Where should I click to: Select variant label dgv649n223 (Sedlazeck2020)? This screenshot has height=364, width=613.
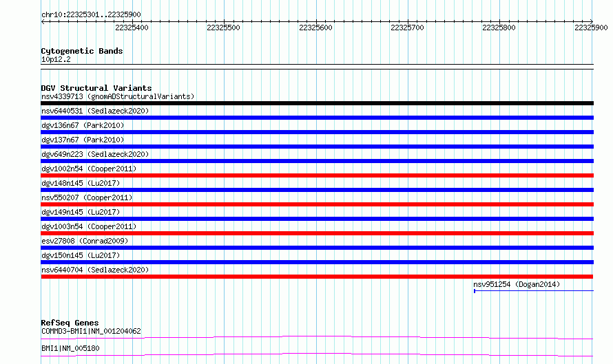pyautogui.click(x=95, y=154)
